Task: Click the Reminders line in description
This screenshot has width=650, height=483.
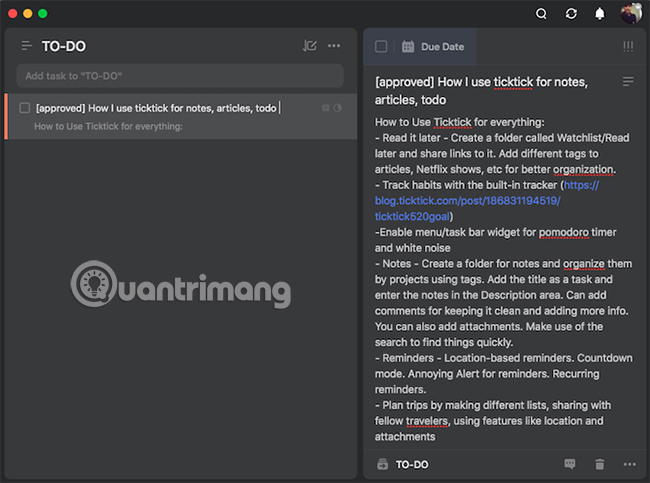Action: [x=504, y=358]
